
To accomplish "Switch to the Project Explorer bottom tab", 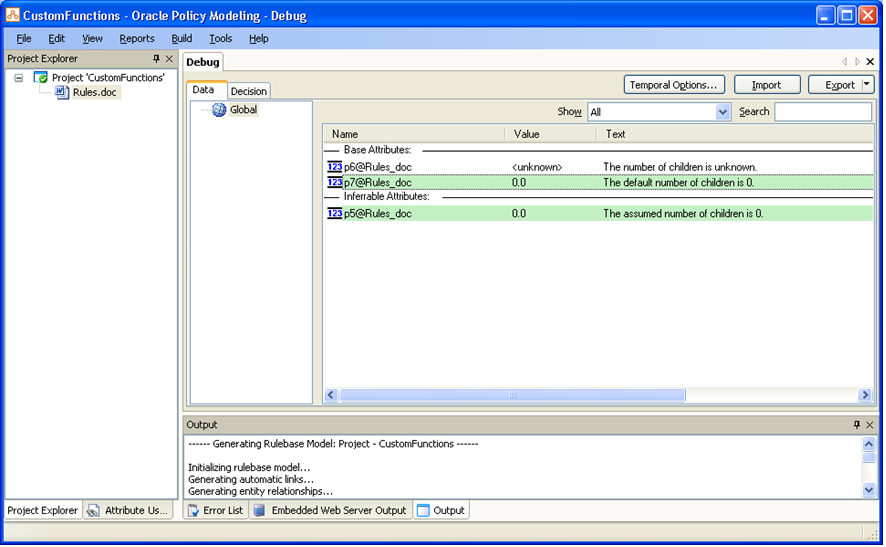I will (x=42, y=510).
